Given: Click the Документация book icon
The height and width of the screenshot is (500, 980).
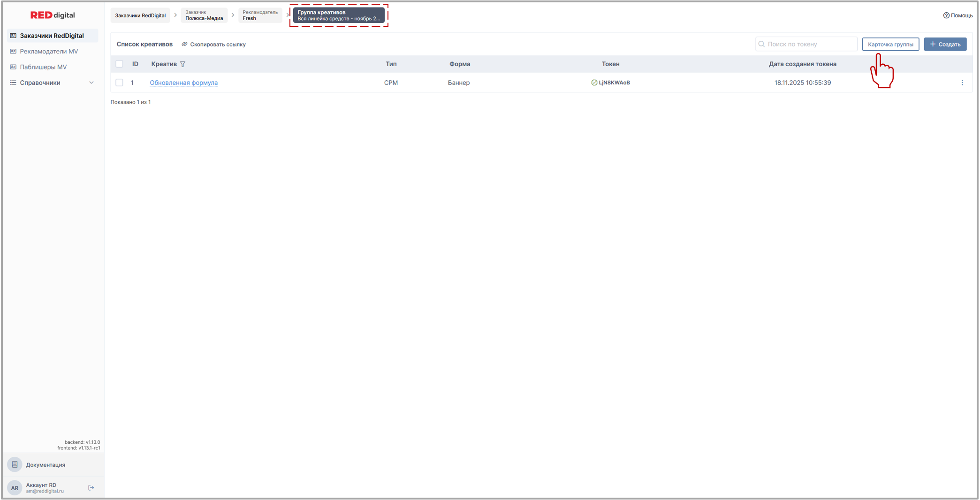Looking at the screenshot, I should coord(15,464).
